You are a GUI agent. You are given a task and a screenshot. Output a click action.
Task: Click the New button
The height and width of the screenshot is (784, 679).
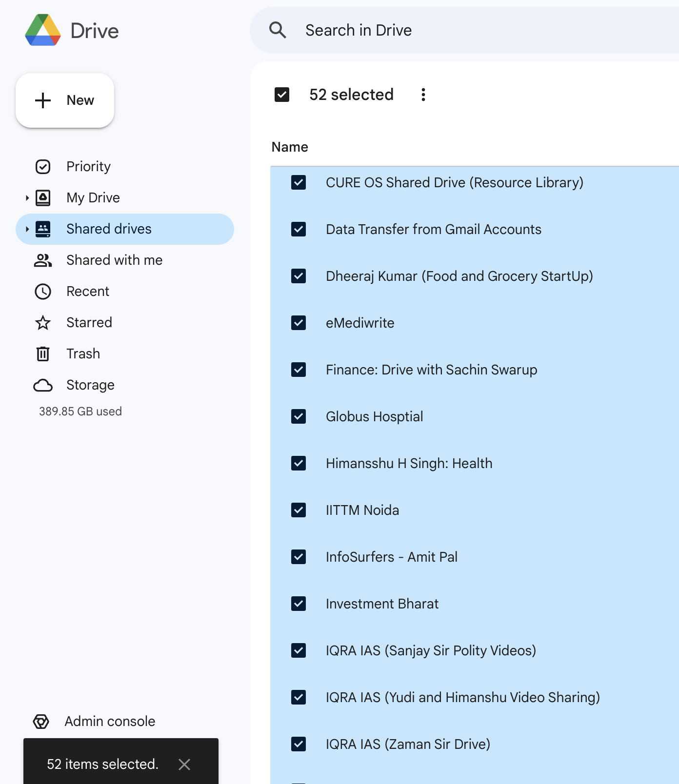[65, 100]
